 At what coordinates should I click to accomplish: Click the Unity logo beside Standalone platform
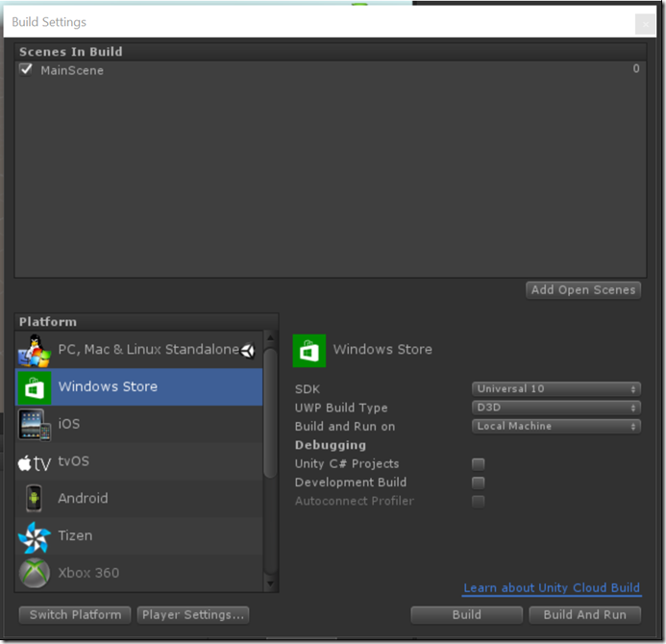(x=247, y=351)
